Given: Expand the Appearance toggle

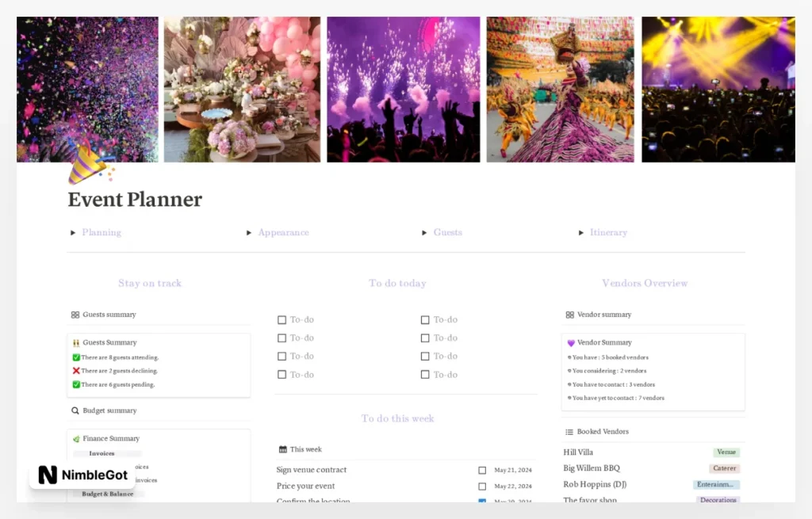Looking at the screenshot, I should 249,233.
